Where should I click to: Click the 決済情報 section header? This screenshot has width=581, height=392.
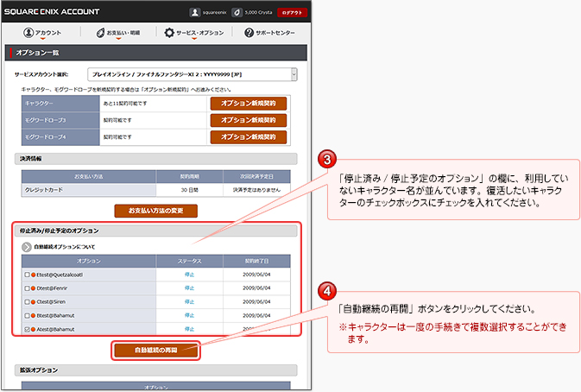pos(155,159)
